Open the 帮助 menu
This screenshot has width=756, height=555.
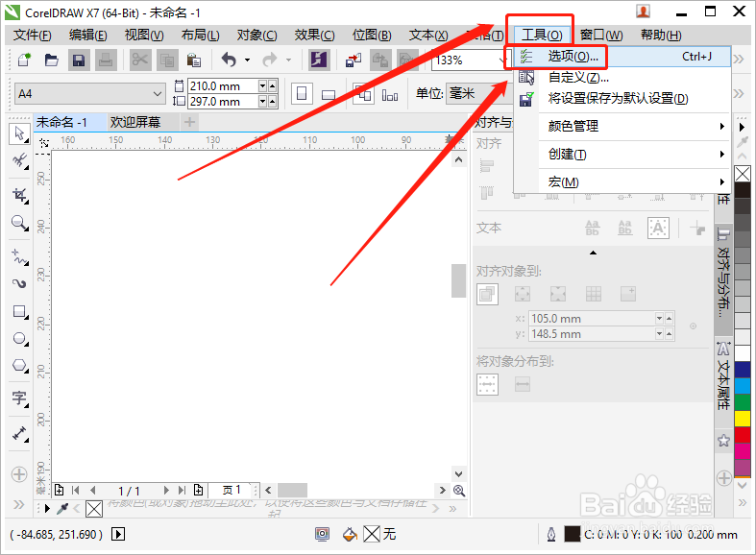pyautogui.click(x=661, y=36)
